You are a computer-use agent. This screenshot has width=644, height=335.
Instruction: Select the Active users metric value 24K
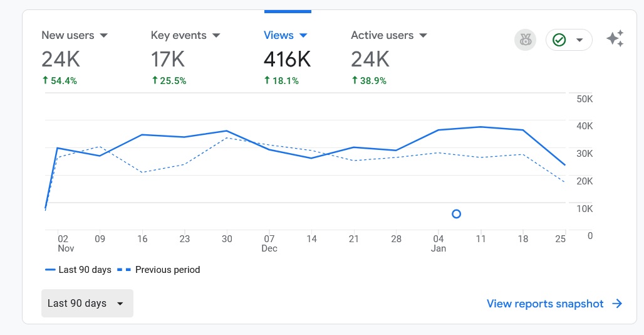pos(370,60)
